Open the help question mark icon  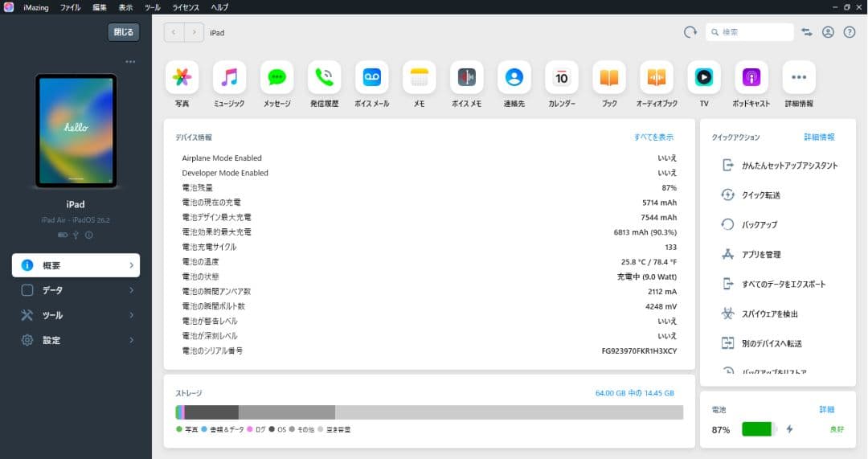(850, 32)
